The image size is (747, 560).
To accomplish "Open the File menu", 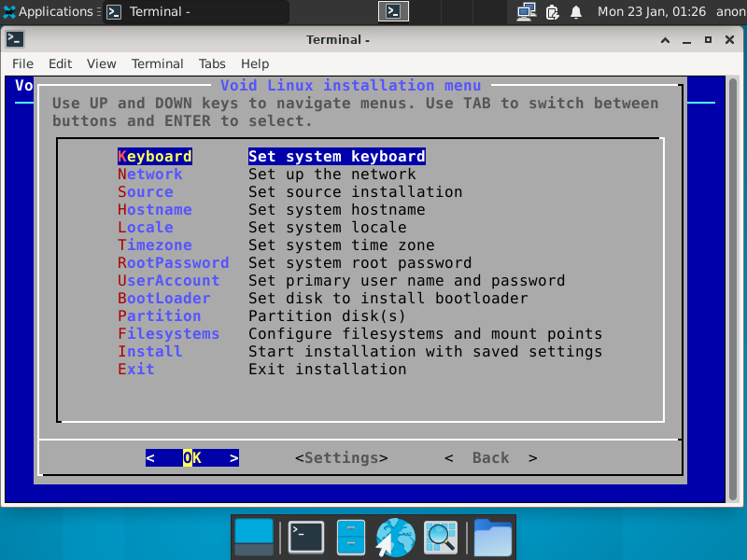I will pyautogui.click(x=22, y=63).
